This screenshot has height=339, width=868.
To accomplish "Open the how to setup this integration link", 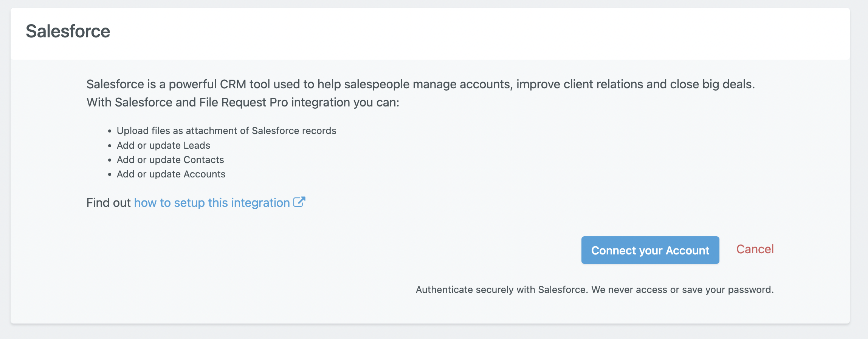I will coord(212,203).
